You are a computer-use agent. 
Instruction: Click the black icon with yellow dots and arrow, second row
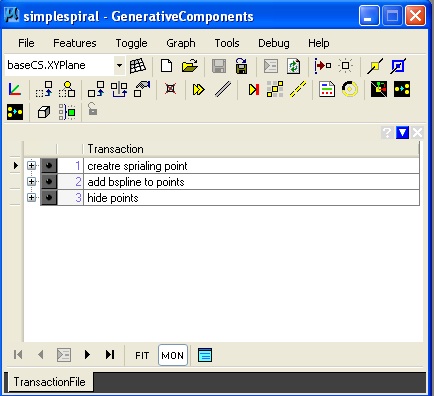coord(402,89)
